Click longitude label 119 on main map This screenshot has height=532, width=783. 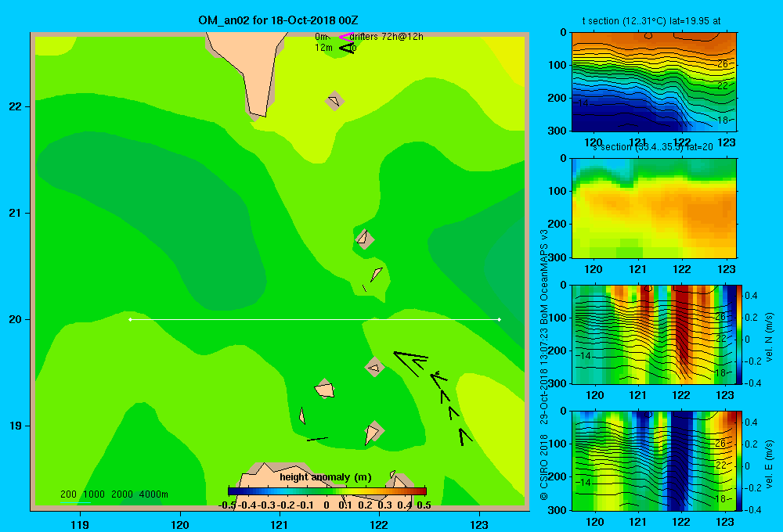click(x=80, y=524)
